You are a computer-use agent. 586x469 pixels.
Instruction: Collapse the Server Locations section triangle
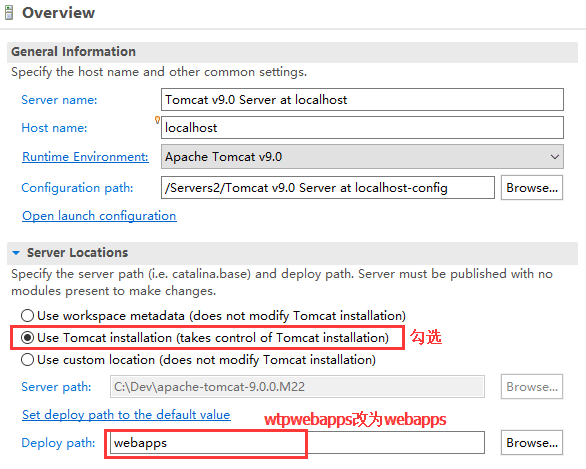tap(16, 253)
